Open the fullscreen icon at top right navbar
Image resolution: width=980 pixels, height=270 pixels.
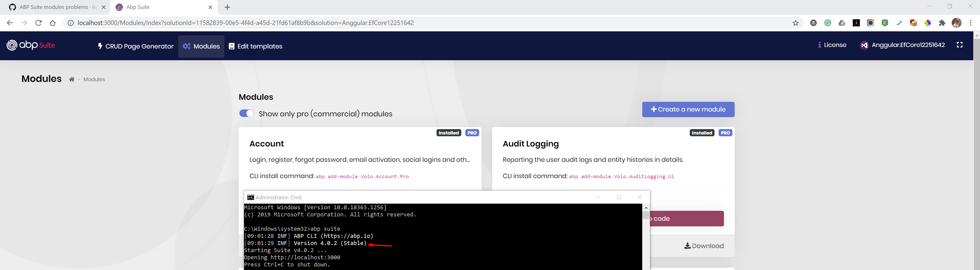click(960, 45)
